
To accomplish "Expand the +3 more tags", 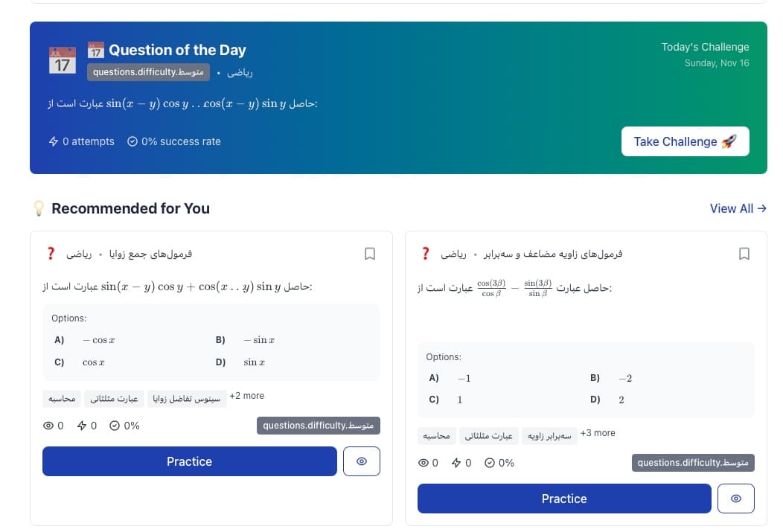I will 597,433.
